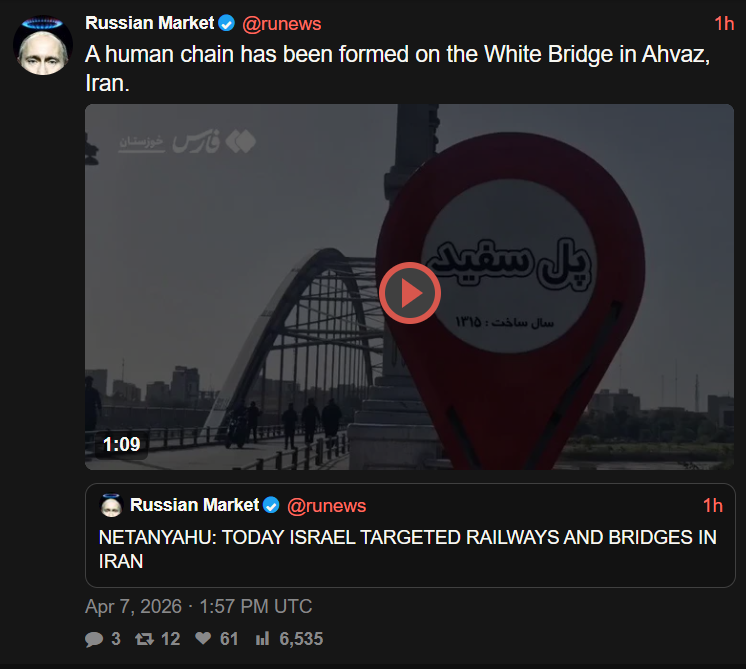This screenshot has width=746, height=669.
Task: Open quoted Netanyahu post text
Action: coord(408,549)
